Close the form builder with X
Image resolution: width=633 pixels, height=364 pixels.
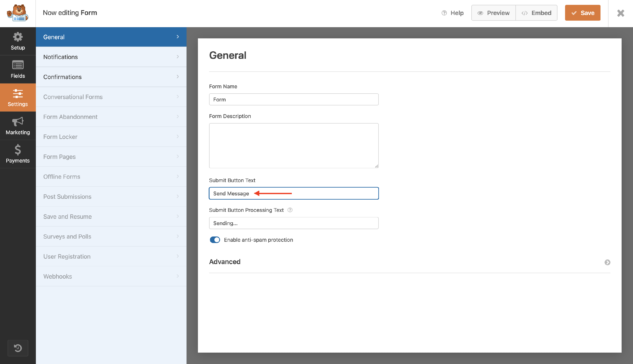(x=621, y=13)
